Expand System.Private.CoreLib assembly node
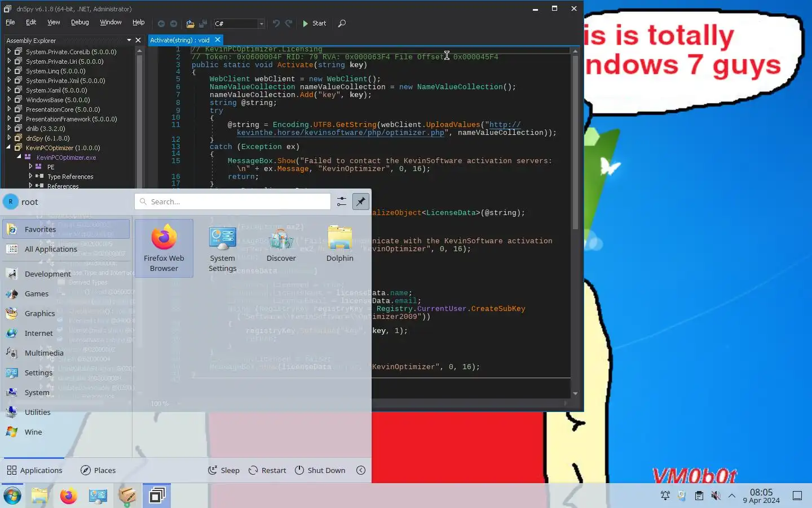Image resolution: width=812 pixels, height=508 pixels. pos(9,51)
